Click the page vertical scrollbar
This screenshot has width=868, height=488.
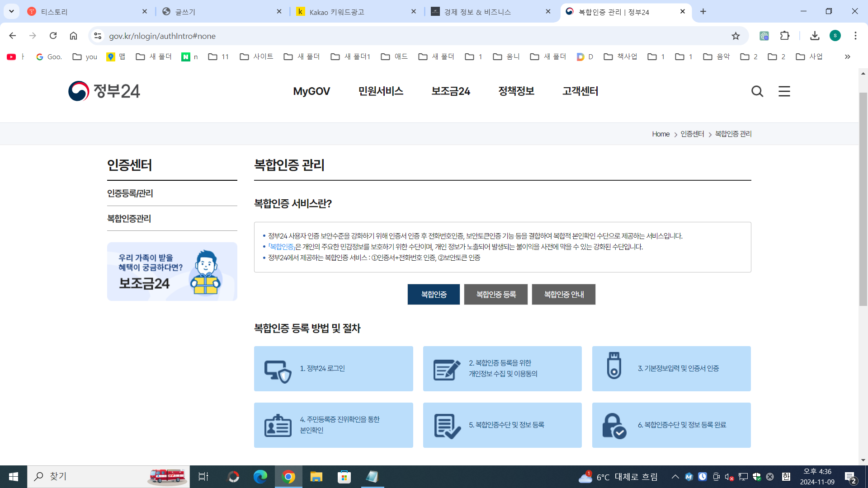[x=863, y=199]
